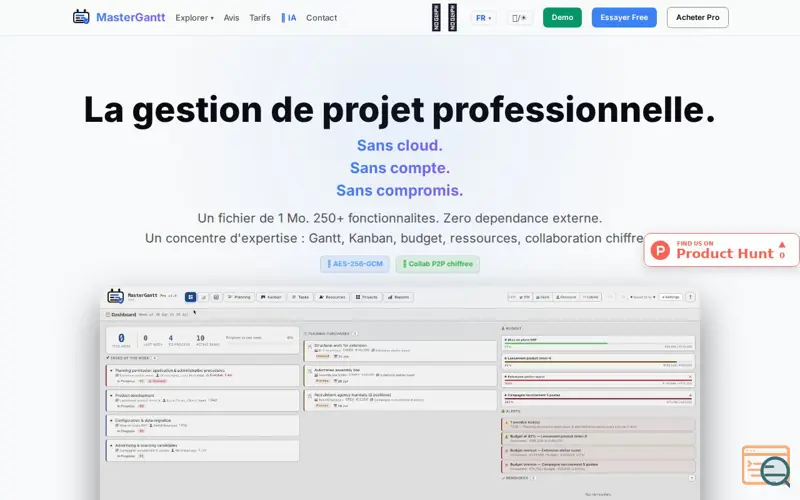Expand the Advertising & sourcing candidates task card
The image size is (800, 500).
(x=202, y=451)
